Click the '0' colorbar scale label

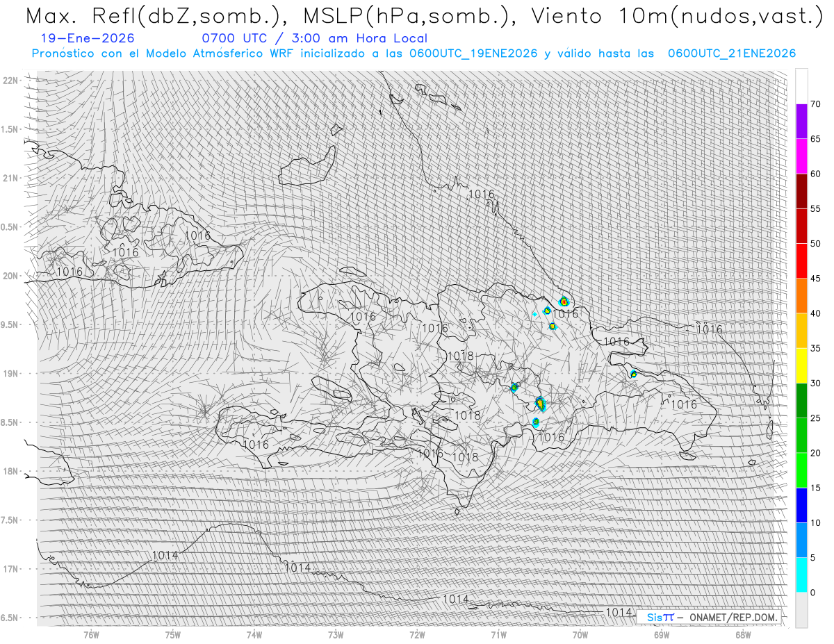(813, 593)
